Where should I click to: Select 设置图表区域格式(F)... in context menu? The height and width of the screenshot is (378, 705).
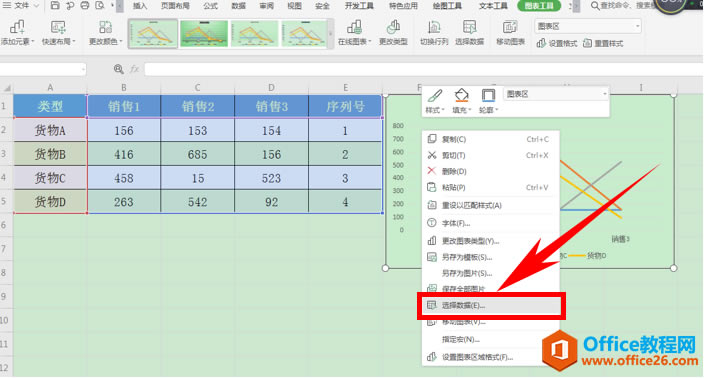point(491,358)
